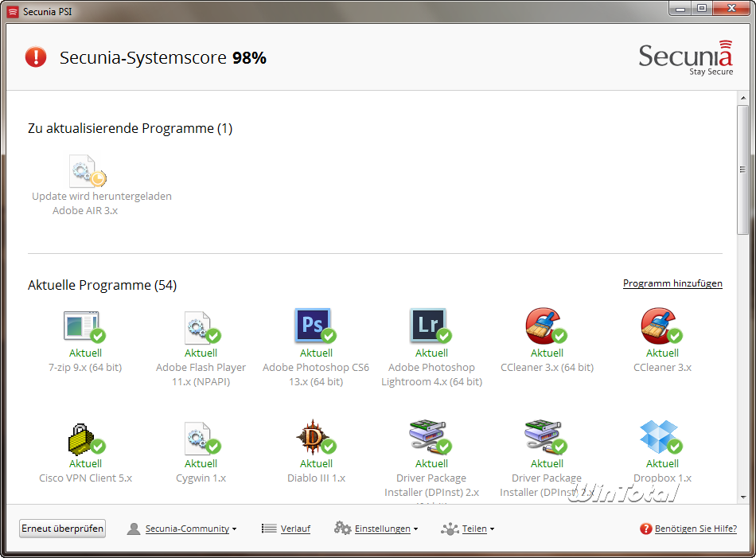Viewport: 756px width, 558px height.
Task: Click the Erneut überprüfen button
Action: [63, 528]
